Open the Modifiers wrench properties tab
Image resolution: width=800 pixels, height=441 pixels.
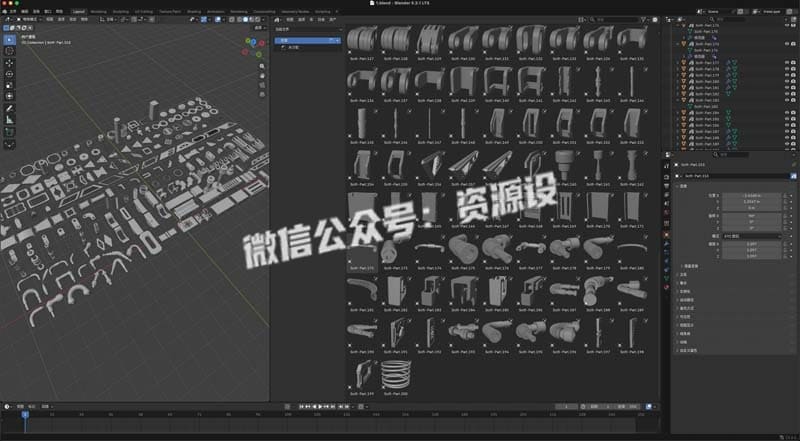pyautogui.click(x=666, y=243)
